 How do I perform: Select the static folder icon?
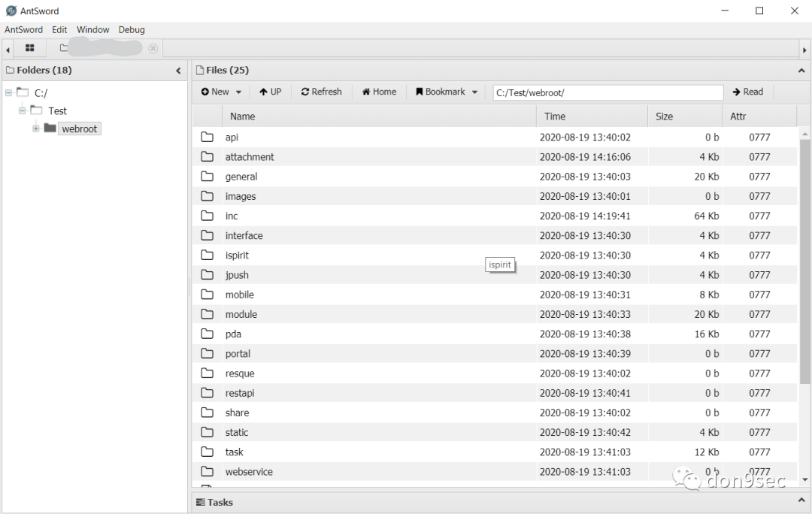pyautogui.click(x=208, y=432)
